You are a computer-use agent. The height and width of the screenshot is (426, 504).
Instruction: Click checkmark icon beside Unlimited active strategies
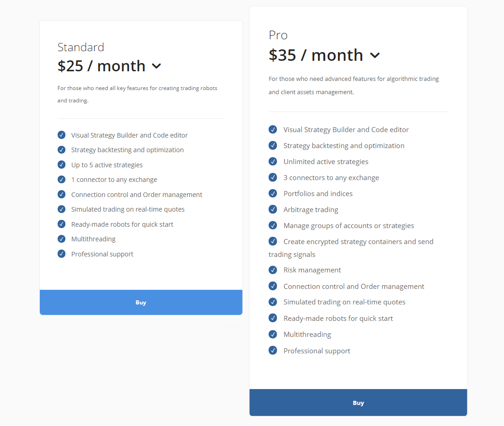[273, 161]
